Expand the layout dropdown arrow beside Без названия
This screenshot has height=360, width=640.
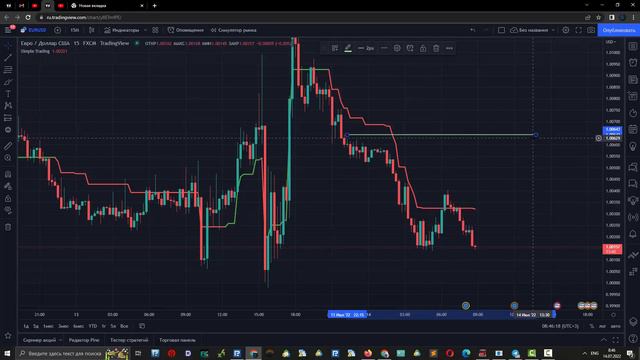[553, 30]
